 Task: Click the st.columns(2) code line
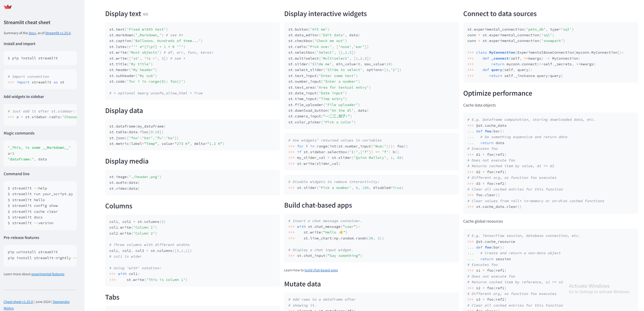pos(138,222)
